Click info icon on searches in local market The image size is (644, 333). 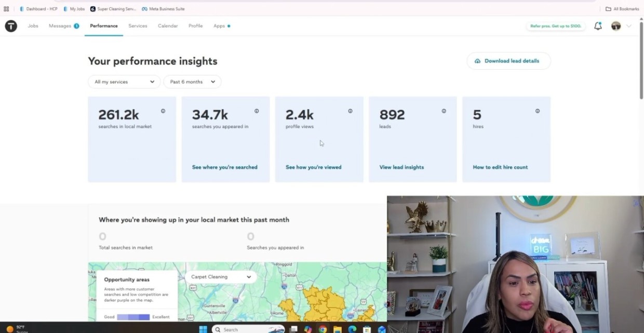click(x=163, y=111)
